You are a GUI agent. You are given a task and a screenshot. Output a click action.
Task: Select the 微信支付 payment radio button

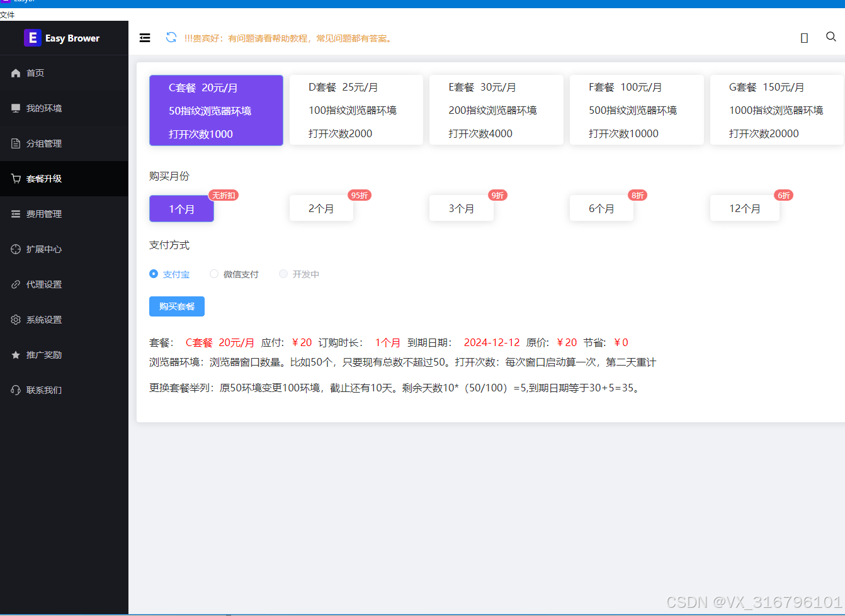[x=213, y=274]
